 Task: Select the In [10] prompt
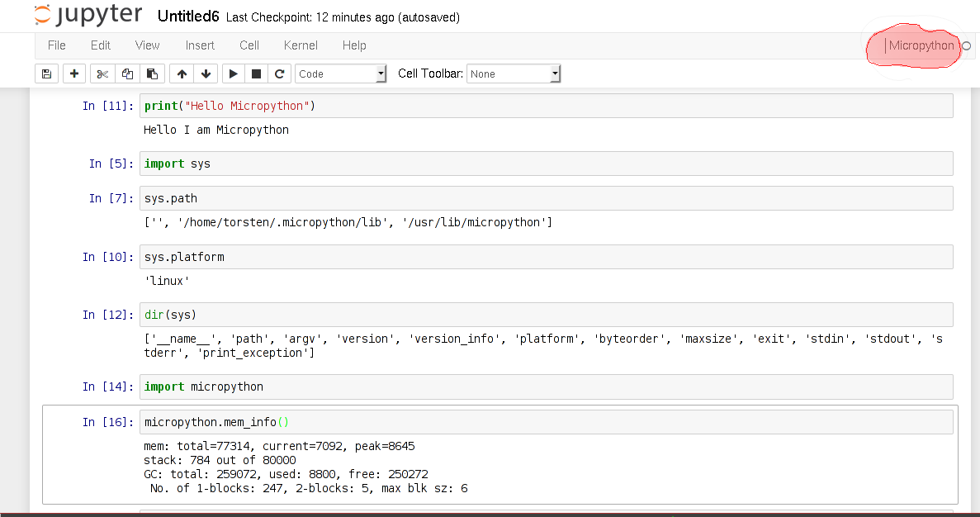[x=108, y=257]
